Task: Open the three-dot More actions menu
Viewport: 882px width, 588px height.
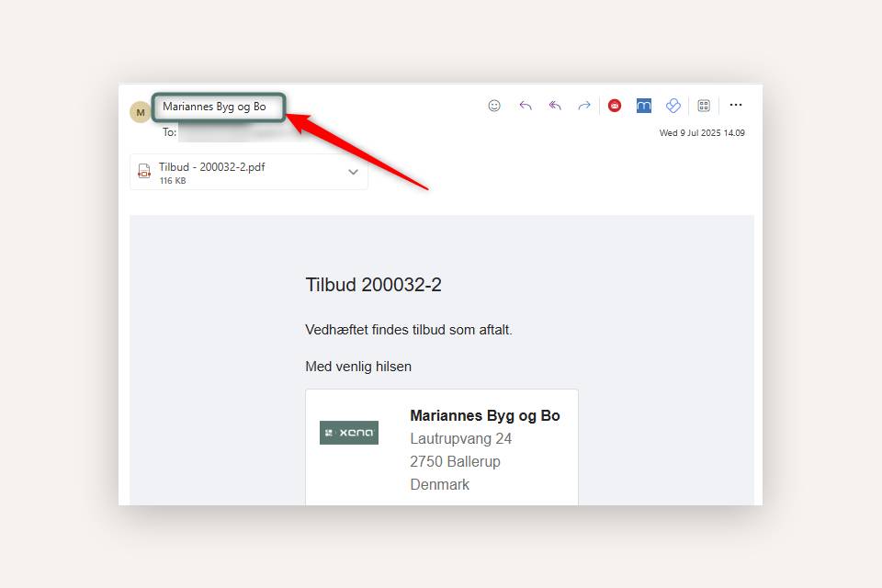Action: click(735, 106)
